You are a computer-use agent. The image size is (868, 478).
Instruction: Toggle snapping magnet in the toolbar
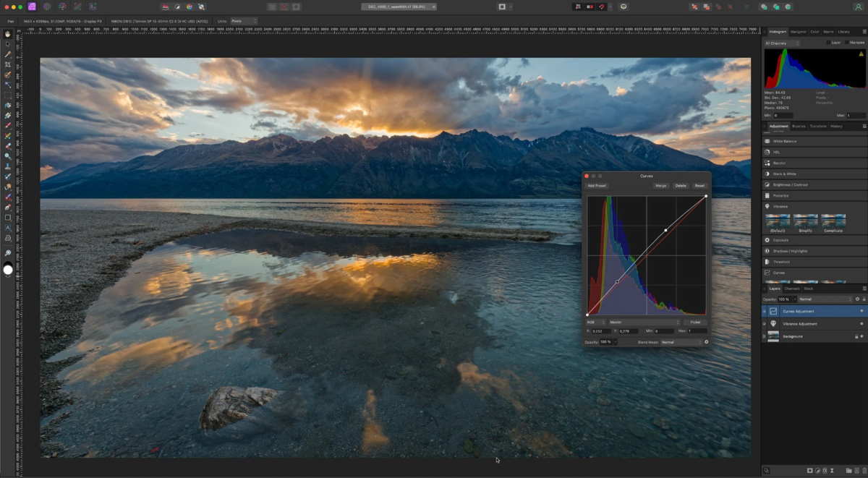(x=602, y=7)
